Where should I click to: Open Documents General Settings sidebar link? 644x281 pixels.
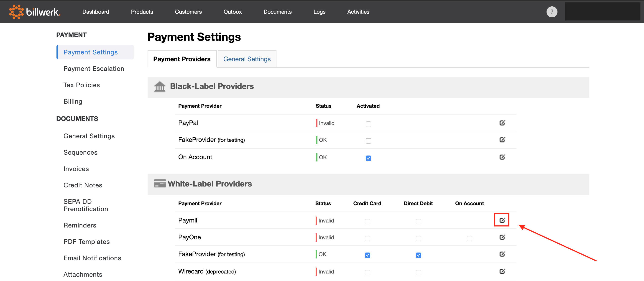pyautogui.click(x=89, y=136)
